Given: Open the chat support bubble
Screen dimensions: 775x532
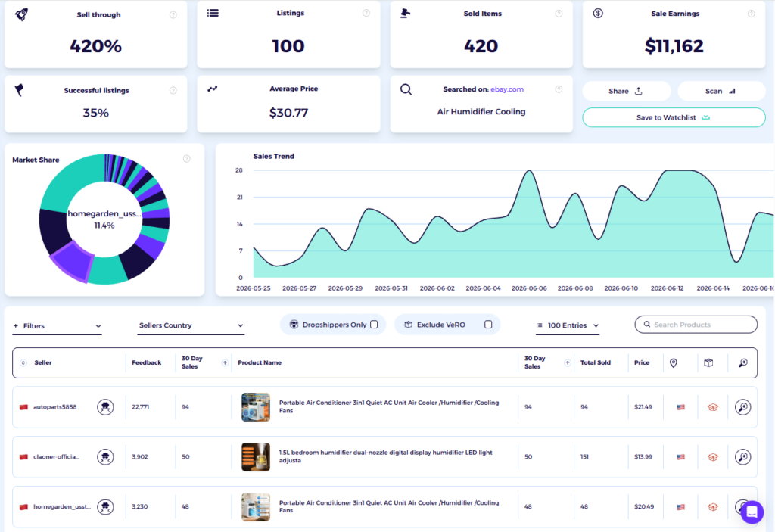Looking at the screenshot, I should [x=752, y=512].
